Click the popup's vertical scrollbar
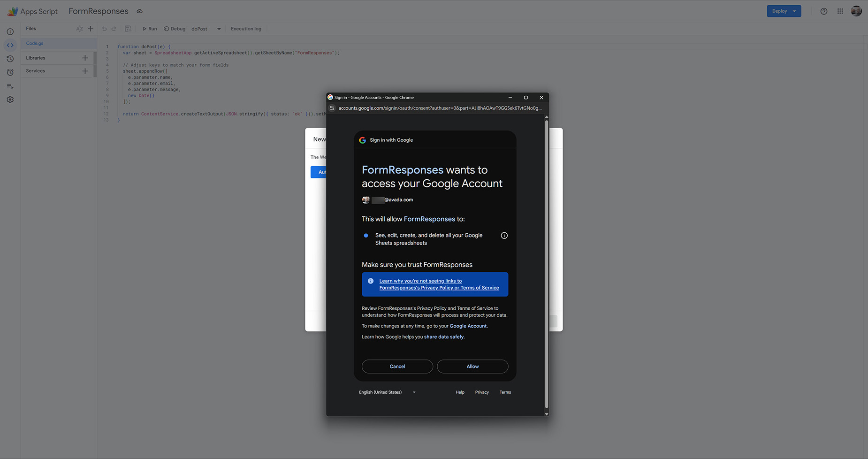 546,263
